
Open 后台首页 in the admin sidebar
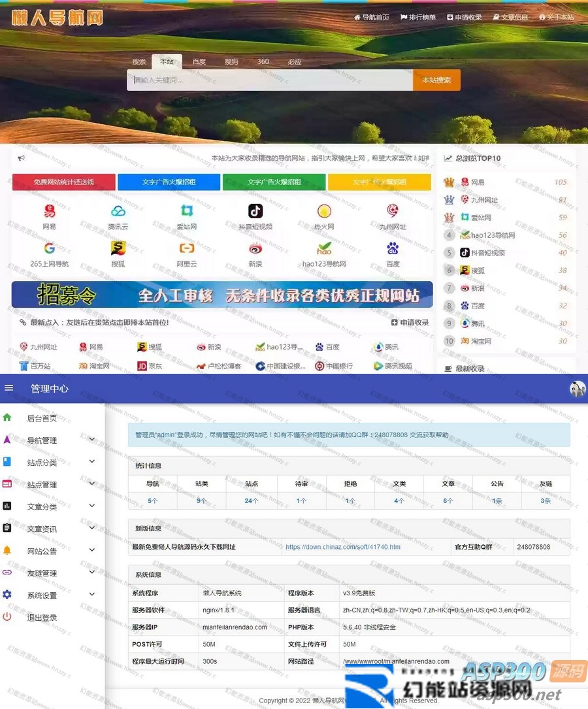(x=42, y=418)
